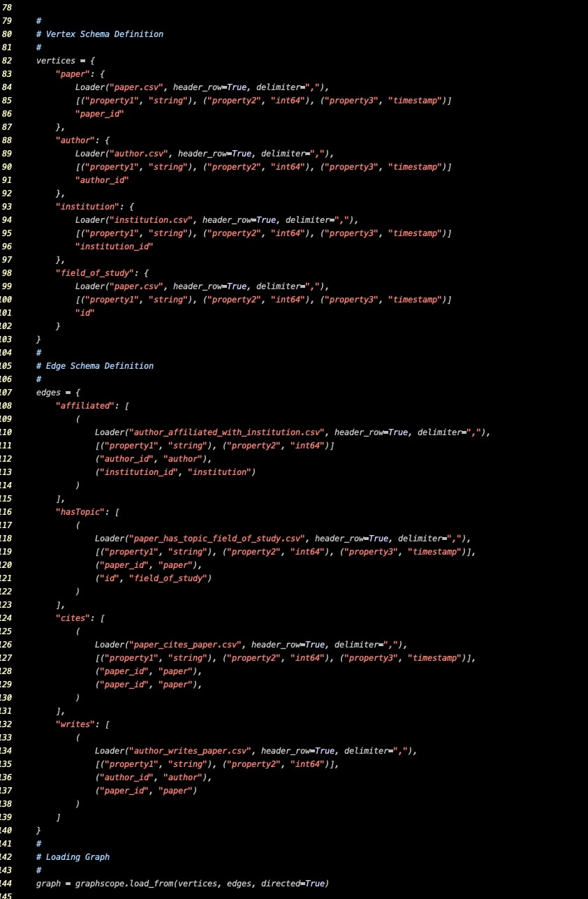Click the "cites" edge key on line 124
The image size is (588, 899).
point(73,618)
